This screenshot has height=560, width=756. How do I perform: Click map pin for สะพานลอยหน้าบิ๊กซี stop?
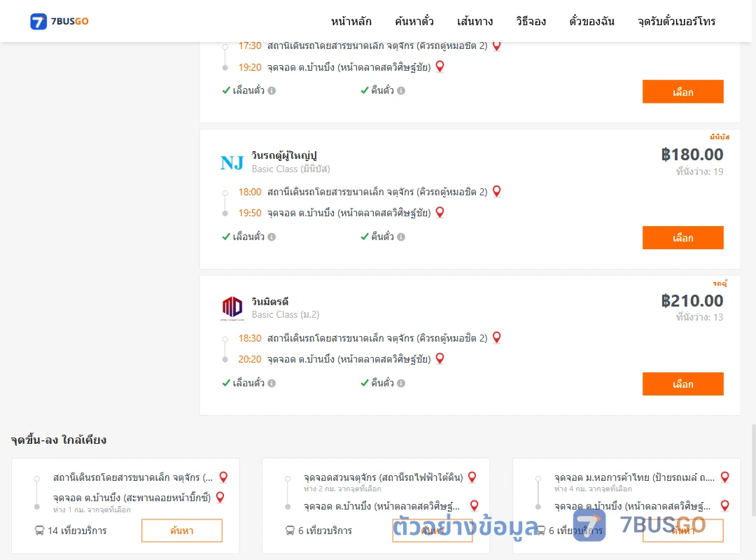220,497
